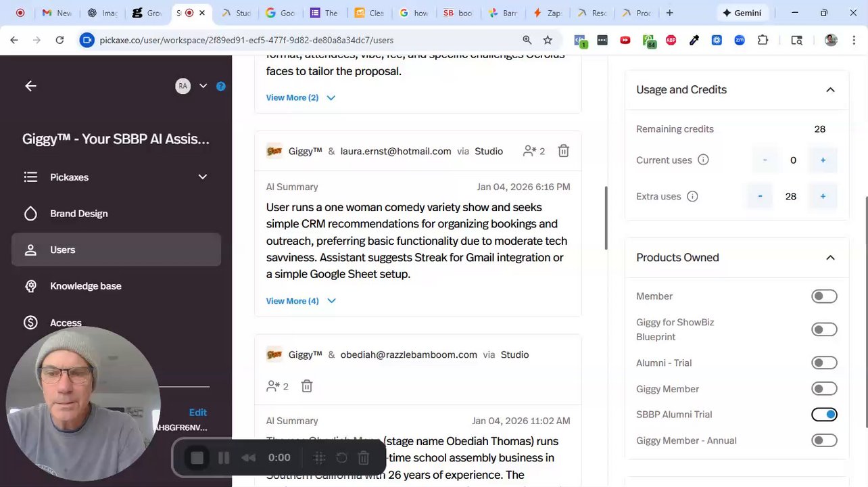Click obediah@razzlebamboom.com email
The image size is (868, 487).
click(x=408, y=354)
